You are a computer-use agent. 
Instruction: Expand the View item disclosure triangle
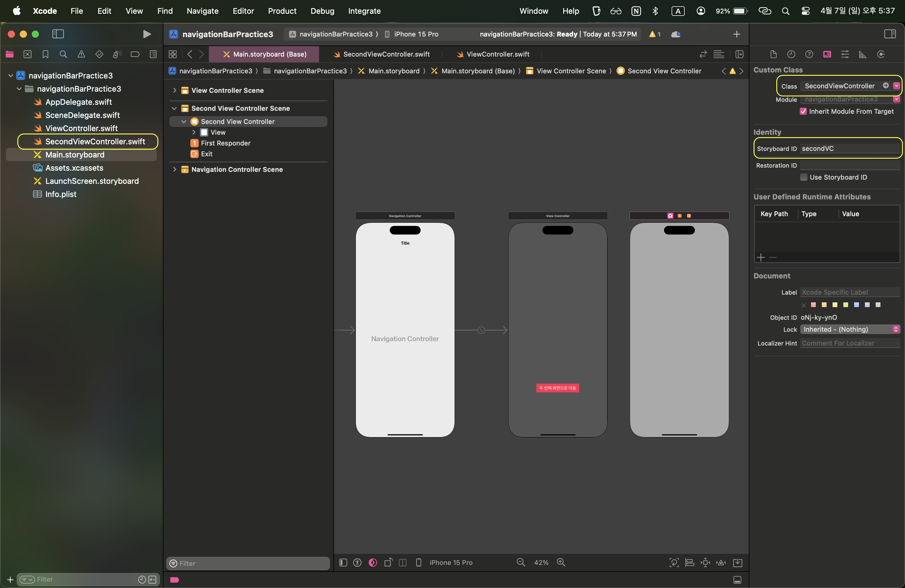pyautogui.click(x=194, y=132)
